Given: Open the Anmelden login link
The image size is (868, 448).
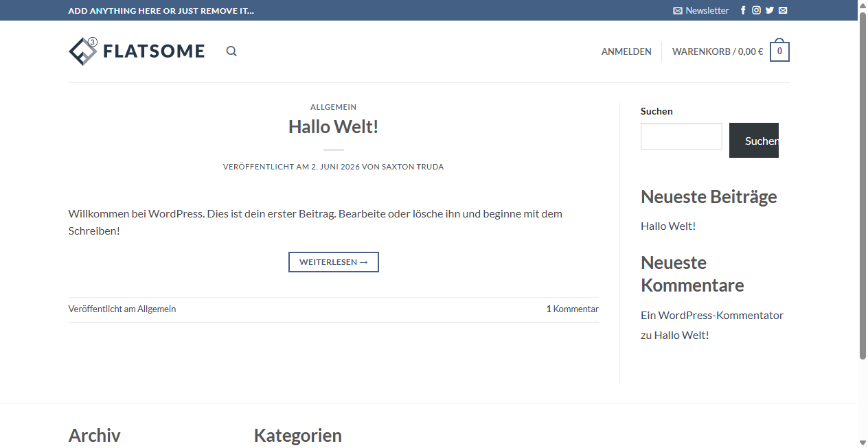Looking at the screenshot, I should pyautogui.click(x=626, y=51).
